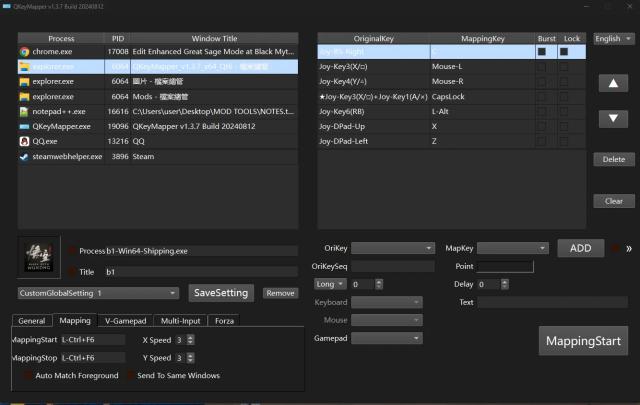Toggle the Title match checkbox
The height and width of the screenshot is (405, 640).
[72, 272]
